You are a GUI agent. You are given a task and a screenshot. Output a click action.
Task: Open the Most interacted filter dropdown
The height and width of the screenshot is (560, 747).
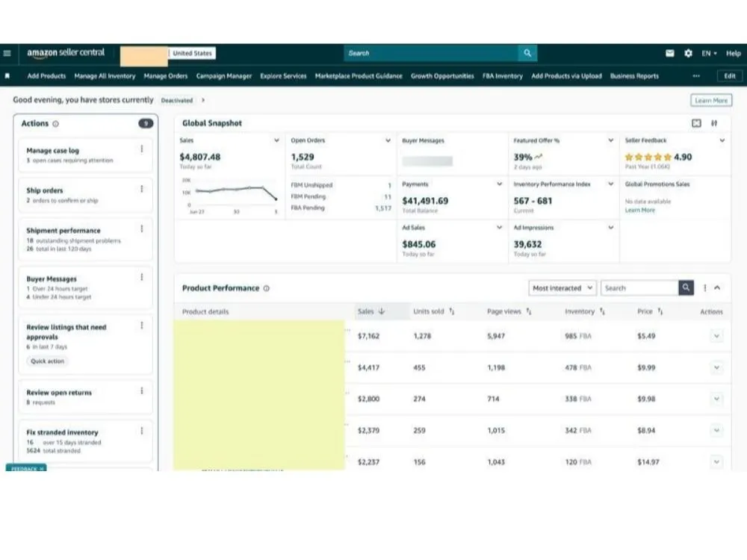562,288
